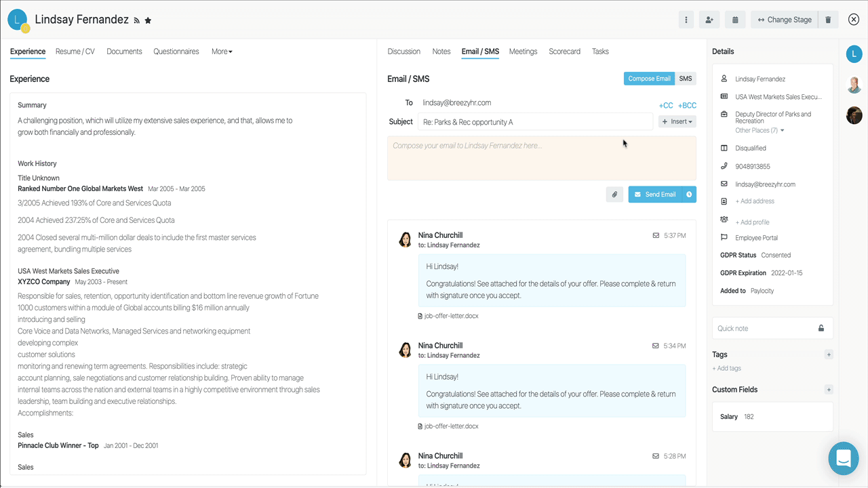Click the email icon beside lindsay@breezyhr.com in Details
Viewport: 868px width, 488px height.
click(724, 184)
